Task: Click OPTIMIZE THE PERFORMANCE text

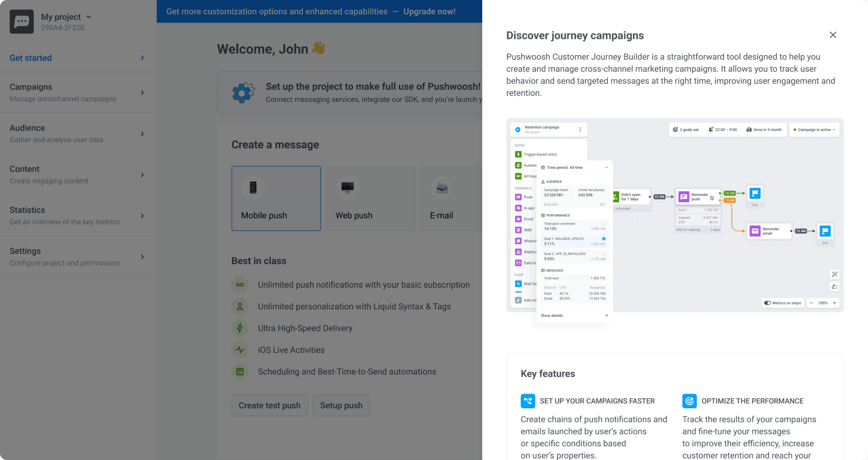Action: click(x=752, y=401)
